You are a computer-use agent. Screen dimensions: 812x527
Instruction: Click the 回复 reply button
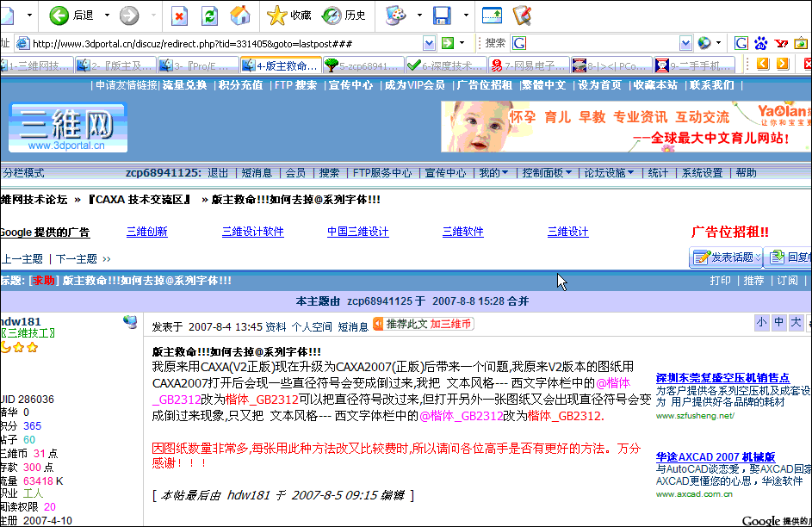pyautogui.click(x=789, y=257)
